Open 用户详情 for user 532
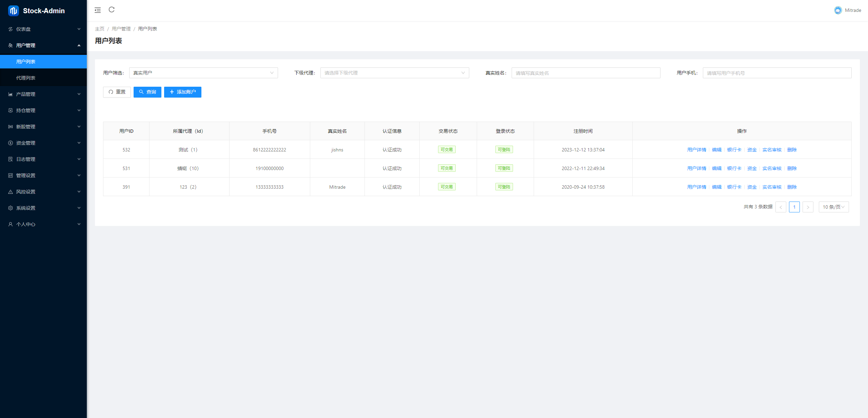The height and width of the screenshot is (418, 868). [x=696, y=150]
